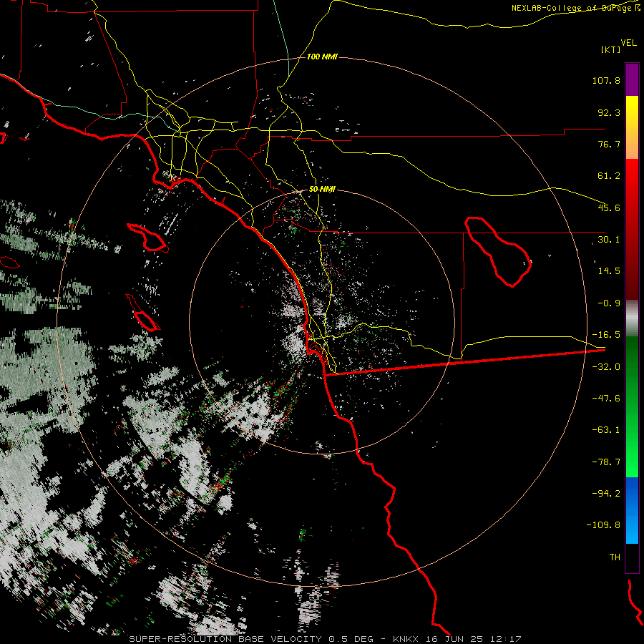The height and width of the screenshot is (644, 644).
Task: Click the -0.9 scale value
Action: point(609,303)
